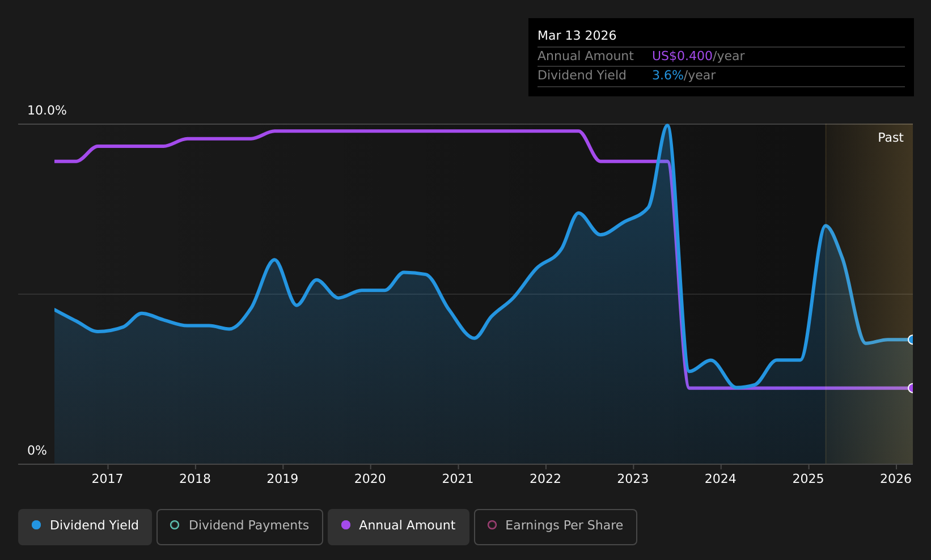Viewport: 931px width, 560px height.
Task: Click the 2020 x-axis label
Action: pos(370,479)
